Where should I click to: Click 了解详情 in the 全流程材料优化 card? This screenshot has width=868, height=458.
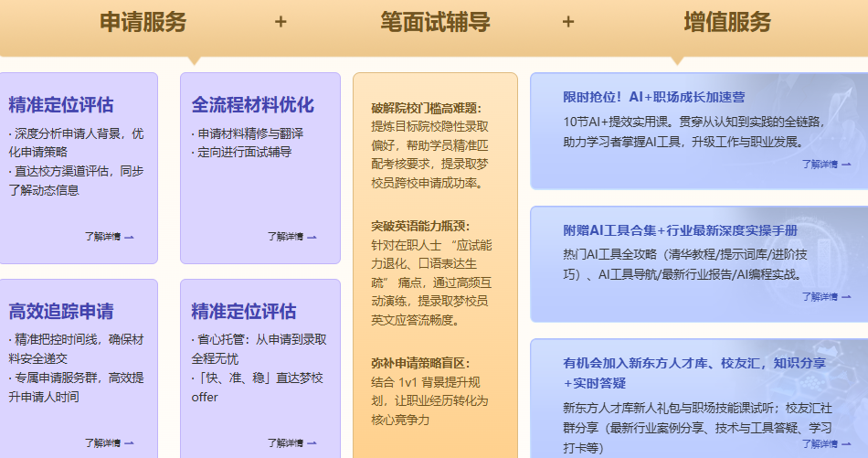(x=292, y=237)
